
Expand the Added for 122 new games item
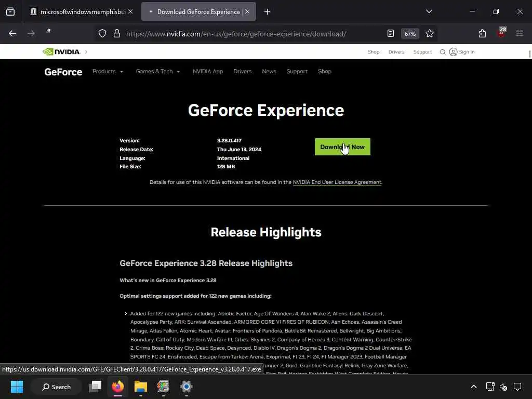[x=126, y=313]
